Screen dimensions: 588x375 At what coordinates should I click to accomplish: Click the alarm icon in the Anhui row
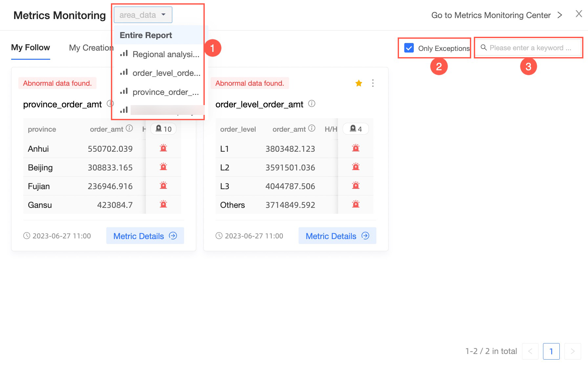click(163, 148)
